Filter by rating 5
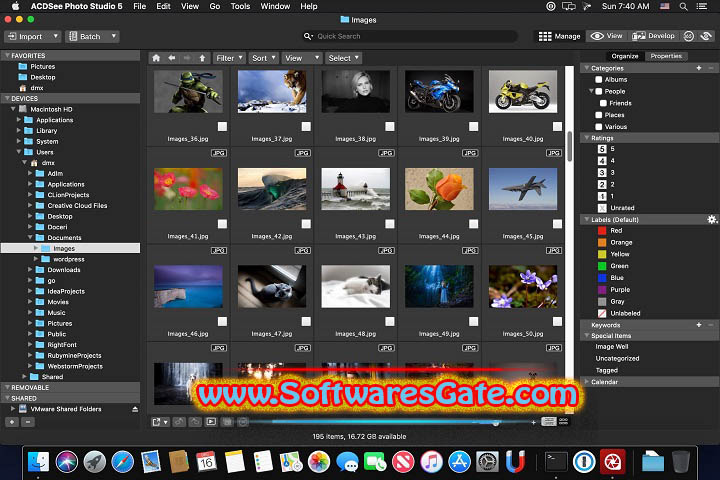The height and width of the screenshot is (480, 720). point(602,149)
